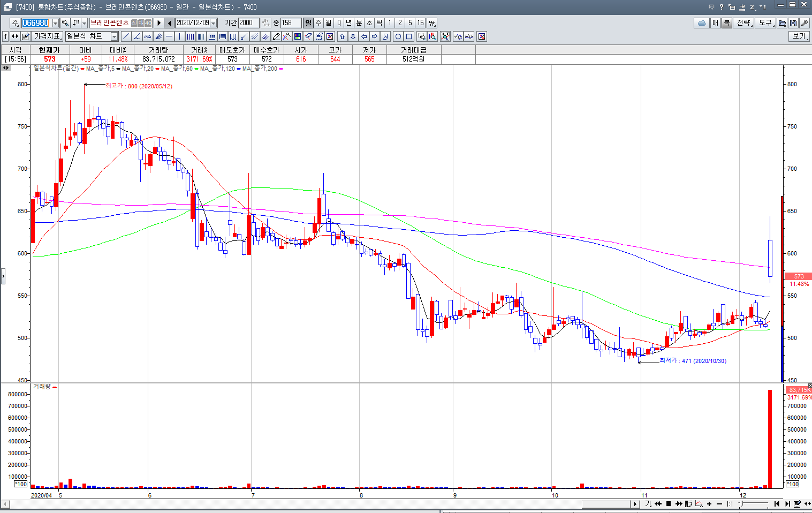Select the angle line drawing tool
The image size is (812, 513).
(x=136, y=36)
